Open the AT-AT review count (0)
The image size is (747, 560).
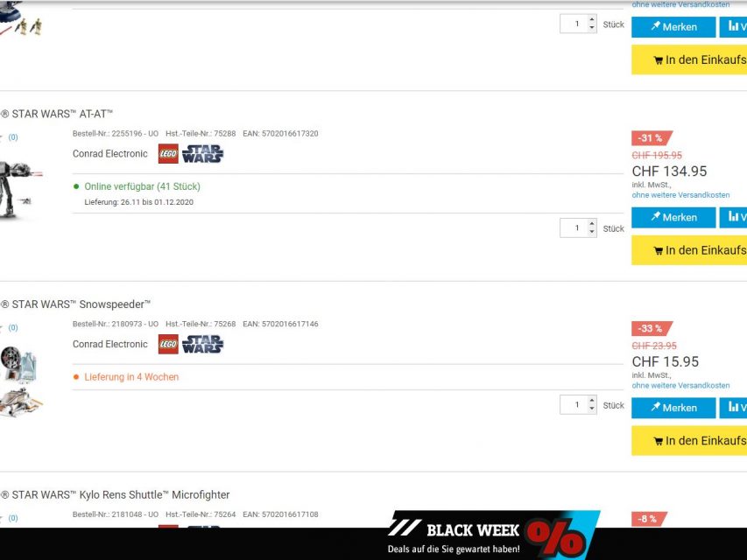point(13,137)
